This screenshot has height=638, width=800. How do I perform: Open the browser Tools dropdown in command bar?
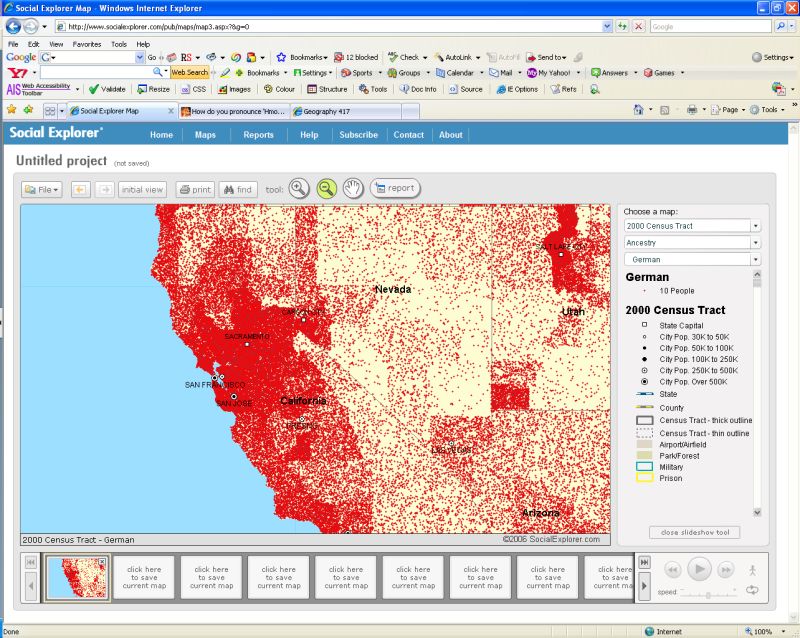pos(767,109)
